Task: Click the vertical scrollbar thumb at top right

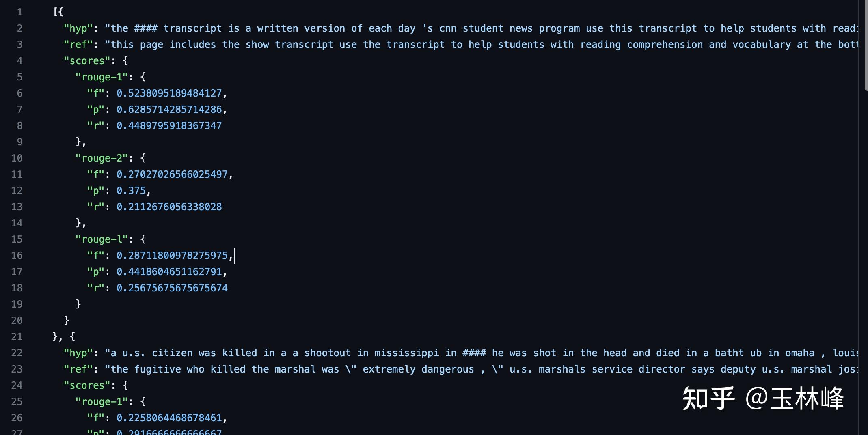Action: (x=866, y=45)
